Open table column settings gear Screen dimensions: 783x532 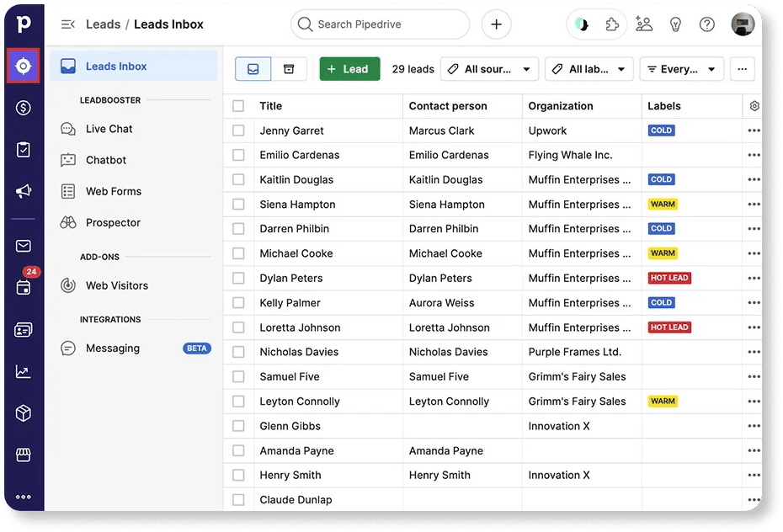point(754,106)
